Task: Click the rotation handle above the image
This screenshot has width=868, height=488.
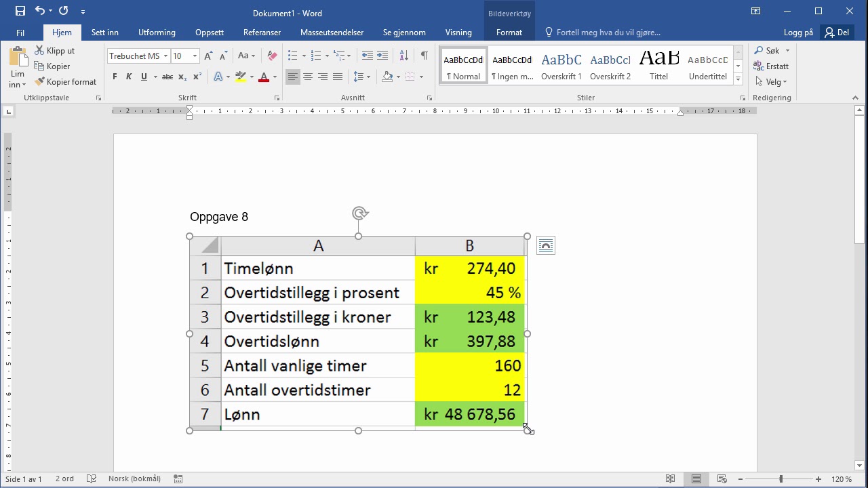Action: pyautogui.click(x=360, y=213)
